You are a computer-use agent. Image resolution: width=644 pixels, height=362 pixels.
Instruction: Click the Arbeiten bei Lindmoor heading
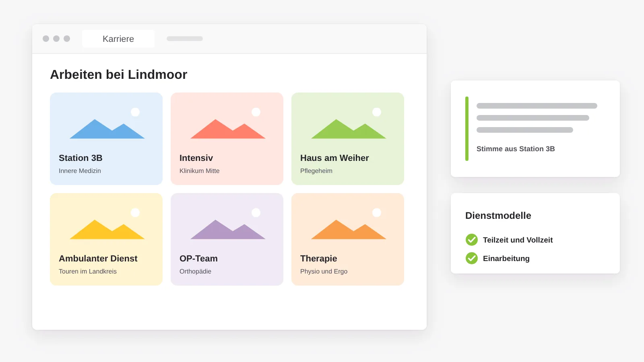(119, 75)
